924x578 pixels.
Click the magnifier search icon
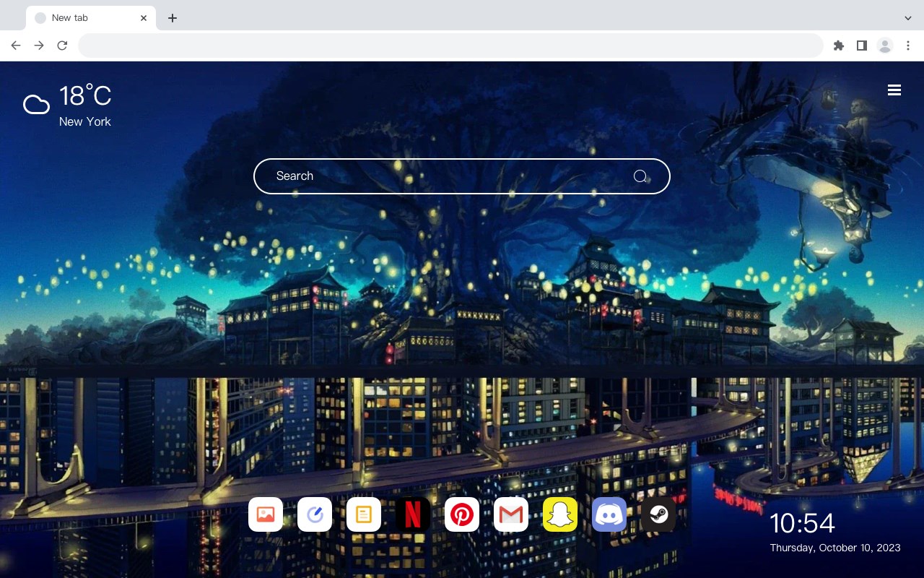tap(640, 176)
